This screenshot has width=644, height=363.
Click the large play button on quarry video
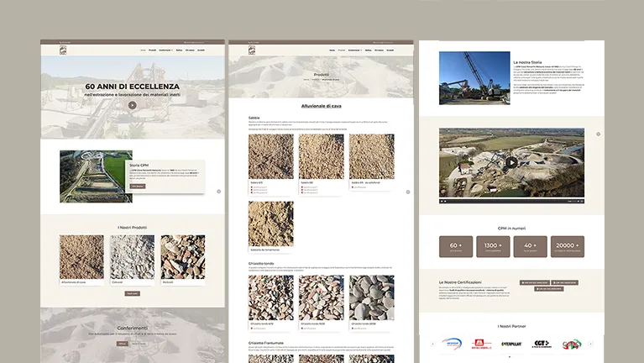coord(510,163)
